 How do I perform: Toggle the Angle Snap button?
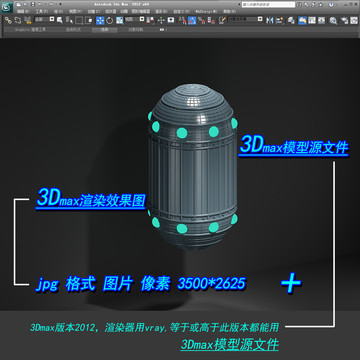(x=192, y=20)
